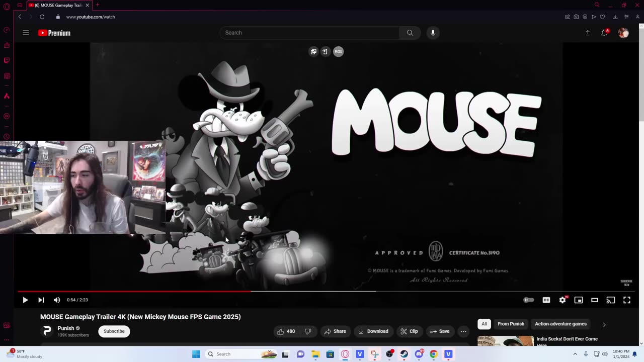Open Steam from the taskbar
This screenshot has width=644, height=362.
[x=404, y=354]
